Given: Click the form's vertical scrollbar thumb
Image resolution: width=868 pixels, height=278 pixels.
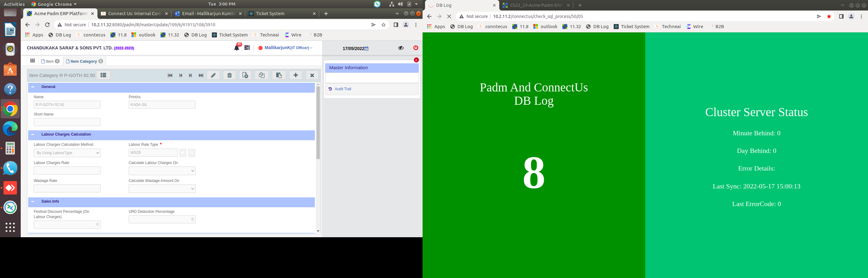Looking at the screenshot, I should (318, 123).
